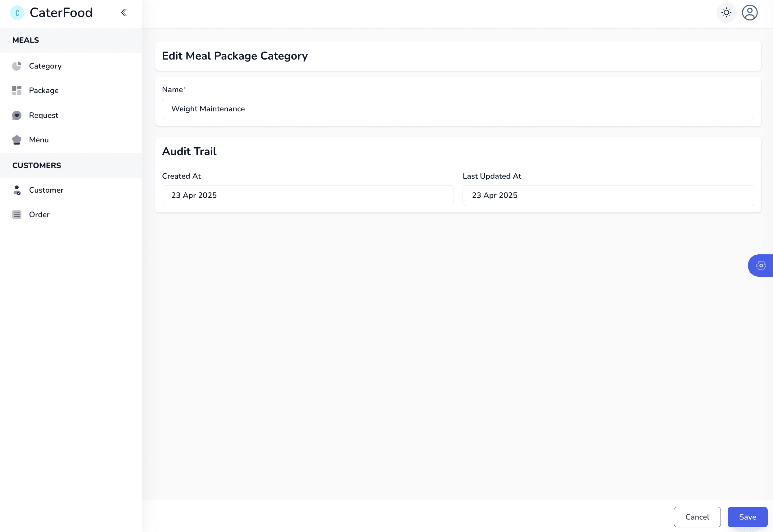Click the Customer person icon
This screenshot has width=773, height=532.
pyautogui.click(x=17, y=190)
